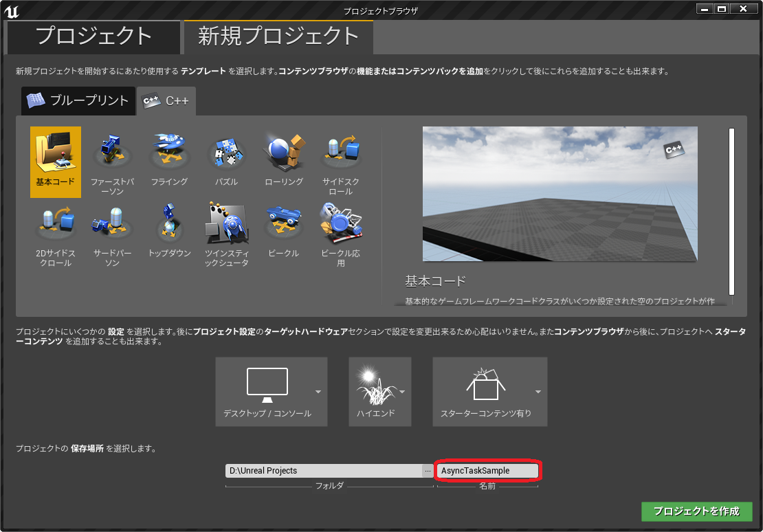Select the ビークル応用 template
Viewport: 763px width, 532px height.
[x=341, y=234]
